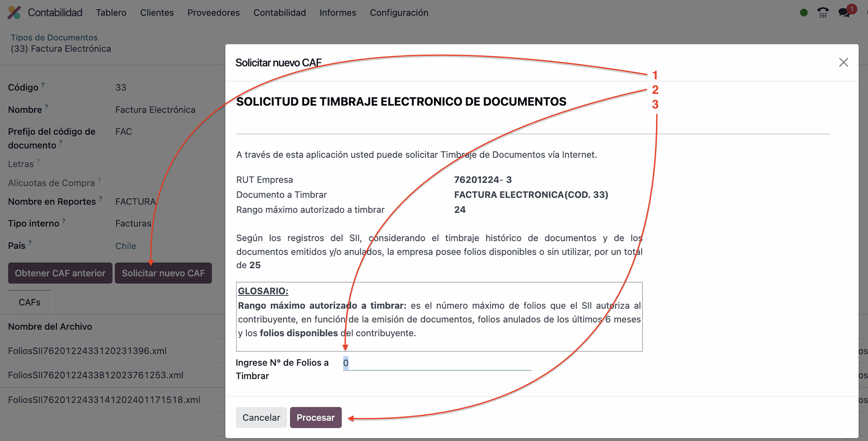Open the phone VoIP icon in top bar

click(823, 13)
